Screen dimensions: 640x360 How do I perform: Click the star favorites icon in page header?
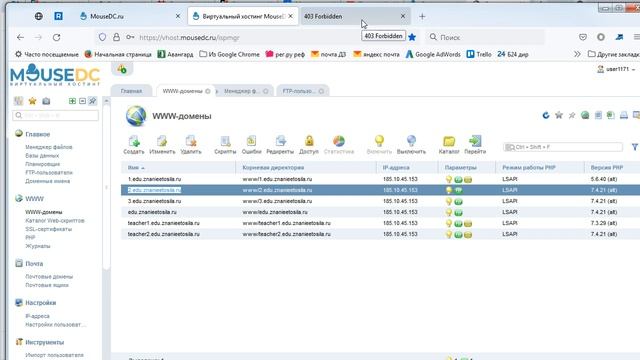point(559,116)
